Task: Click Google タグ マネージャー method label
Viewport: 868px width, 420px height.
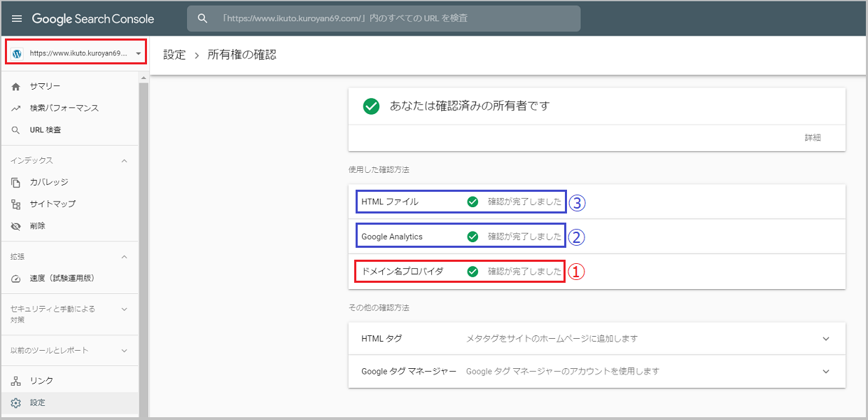Action: click(409, 372)
